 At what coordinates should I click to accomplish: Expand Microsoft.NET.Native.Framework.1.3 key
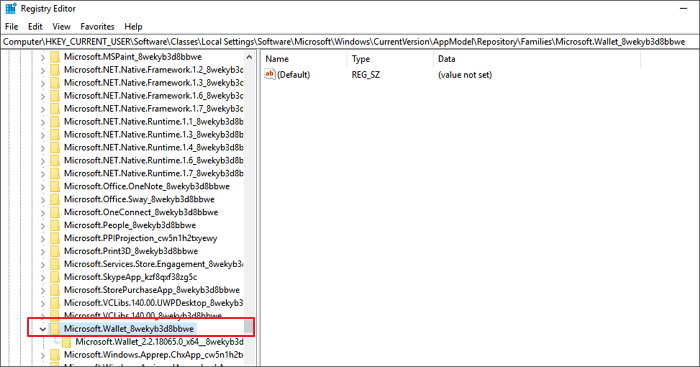42,83
